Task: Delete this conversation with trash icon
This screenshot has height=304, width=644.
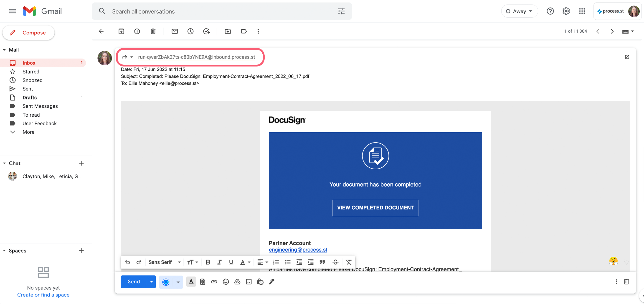Action: coord(153,31)
